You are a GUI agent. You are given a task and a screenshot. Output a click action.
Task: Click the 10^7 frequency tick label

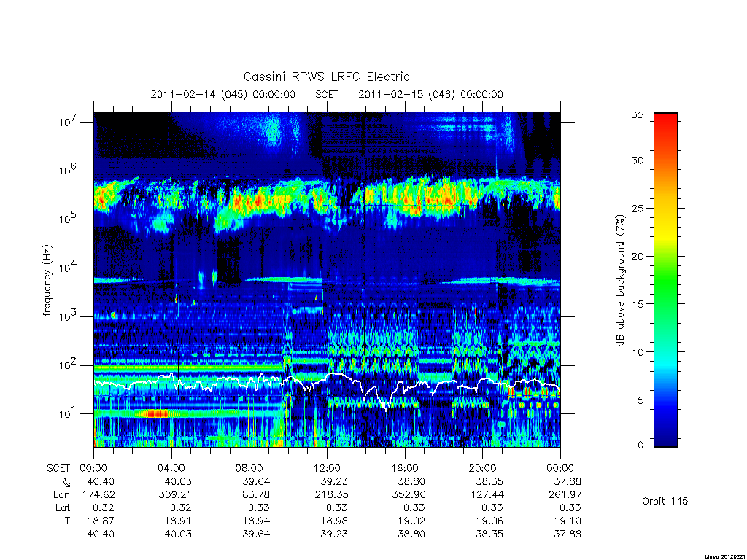(69, 121)
